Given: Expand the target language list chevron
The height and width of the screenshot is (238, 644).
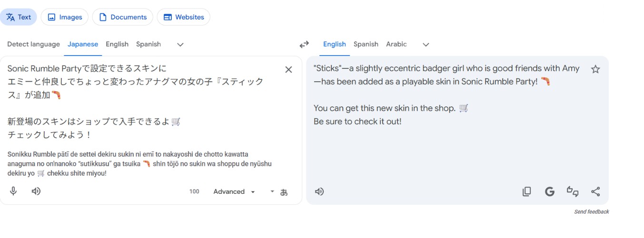Looking at the screenshot, I should [426, 45].
